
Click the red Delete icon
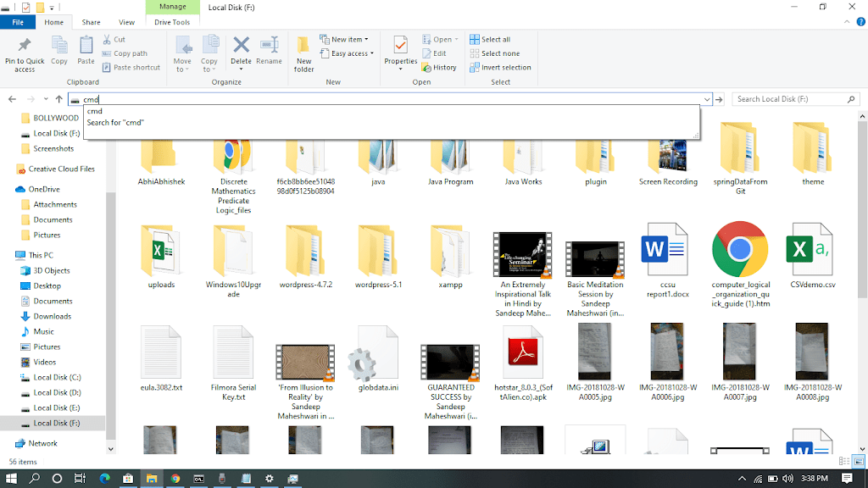[x=241, y=46]
